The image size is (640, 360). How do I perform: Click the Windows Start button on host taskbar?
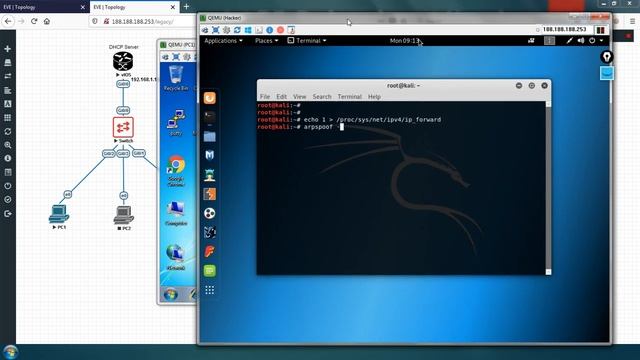pyautogui.click(x=11, y=352)
